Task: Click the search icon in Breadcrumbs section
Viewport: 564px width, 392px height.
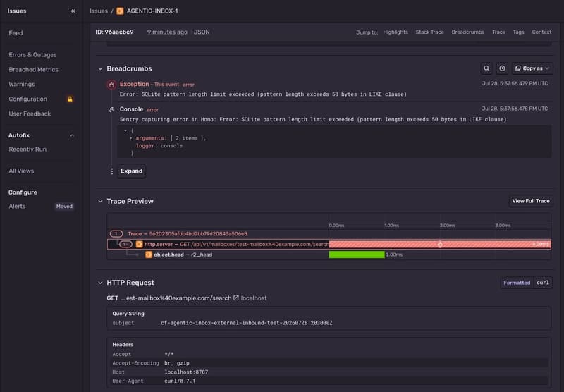Action: 486,68
